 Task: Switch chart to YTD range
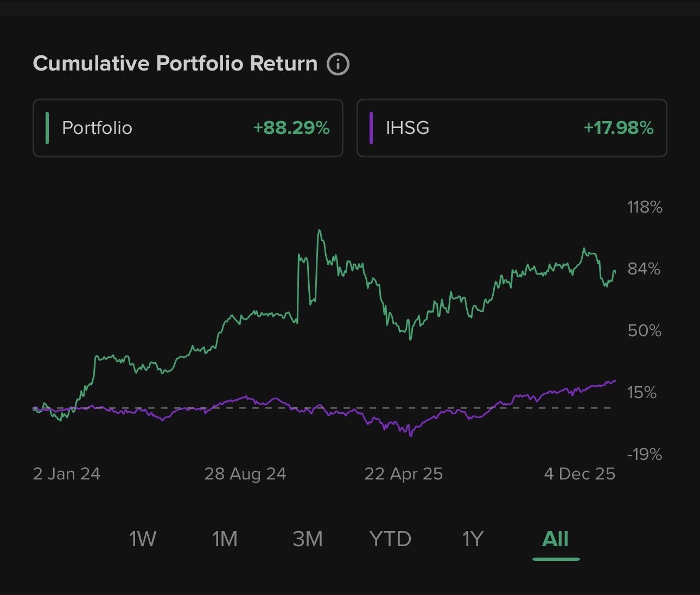[x=390, y=539]
